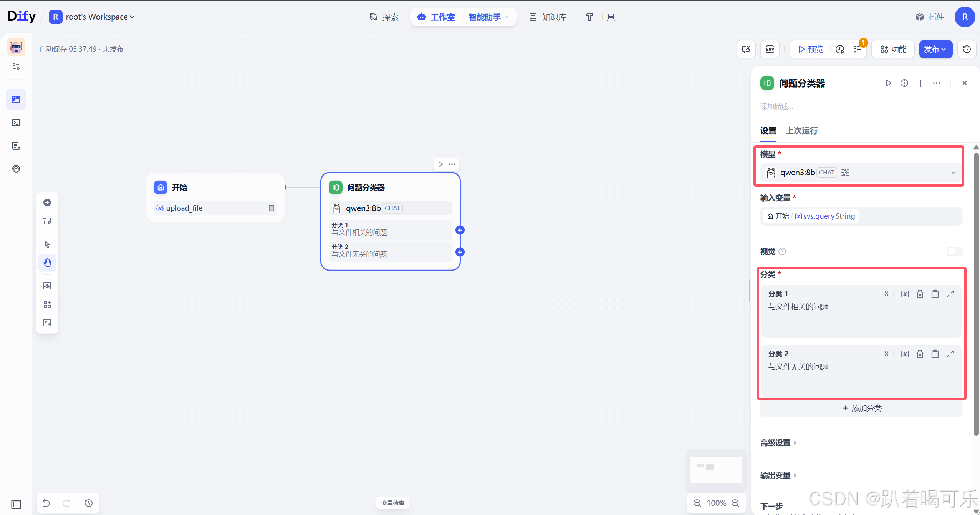Click the Dify logo
Viewport: 980px width, 515px height.
pyautogui.click(x=22, y=16)
